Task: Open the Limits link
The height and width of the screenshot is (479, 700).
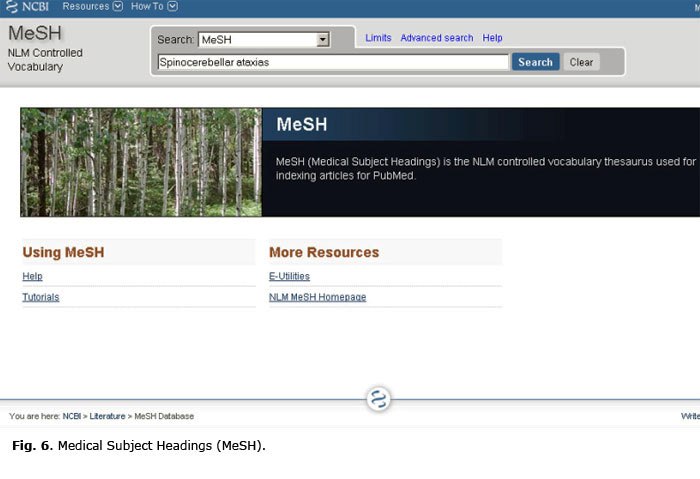Action: click(378, 38)
